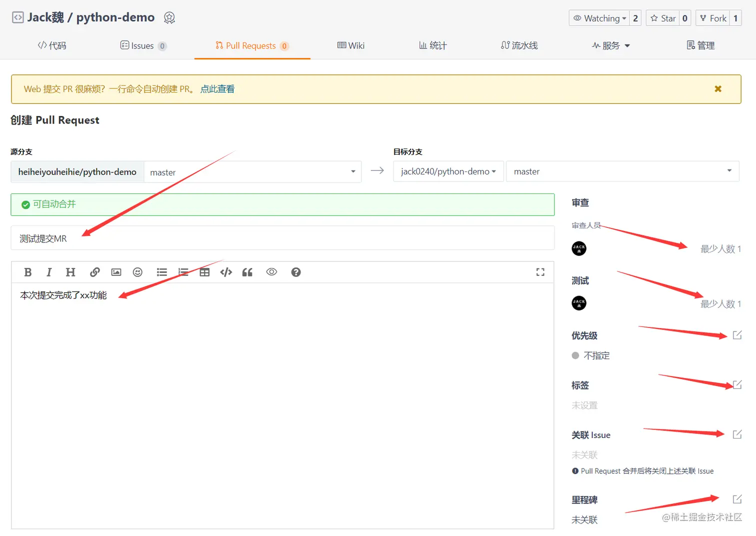The image size is (756, 536).
Task: Star the repository
Action: click(x=662, y=18)
